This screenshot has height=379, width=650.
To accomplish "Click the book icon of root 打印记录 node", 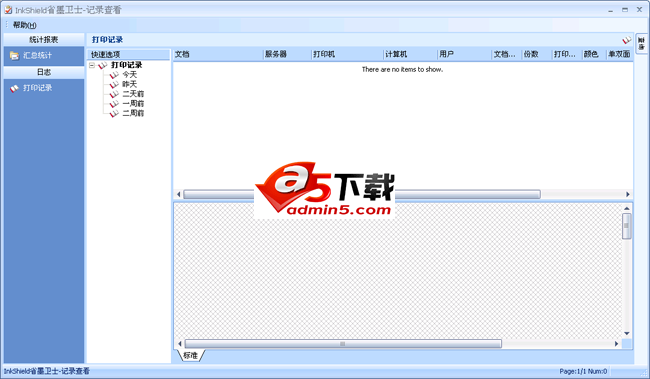I will click(102, 66).
